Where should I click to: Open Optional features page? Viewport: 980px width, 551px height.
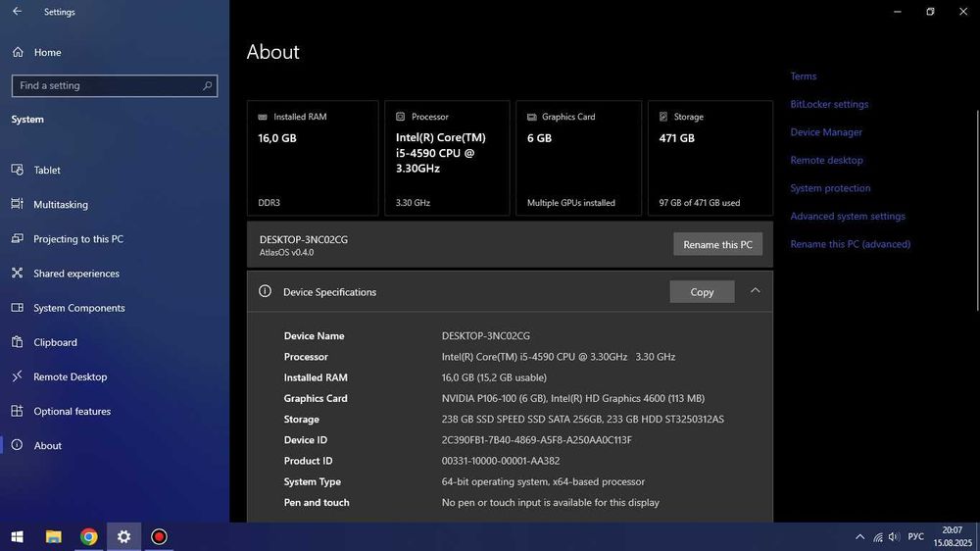pyautogui.click(x=72, y=411)
